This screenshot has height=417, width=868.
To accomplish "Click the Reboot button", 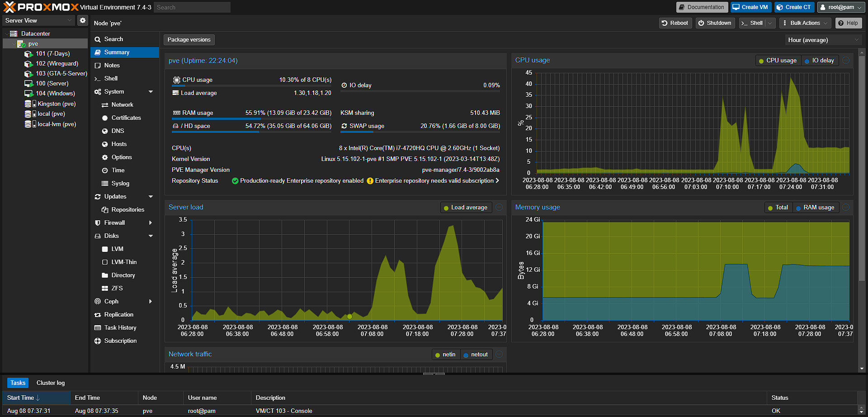I will tap(675, 23).
